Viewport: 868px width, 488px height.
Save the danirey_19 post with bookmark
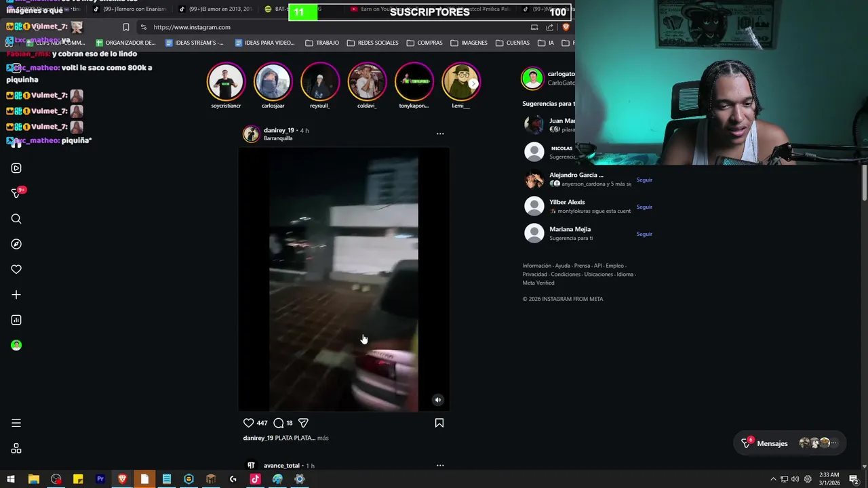click(439, 423)
